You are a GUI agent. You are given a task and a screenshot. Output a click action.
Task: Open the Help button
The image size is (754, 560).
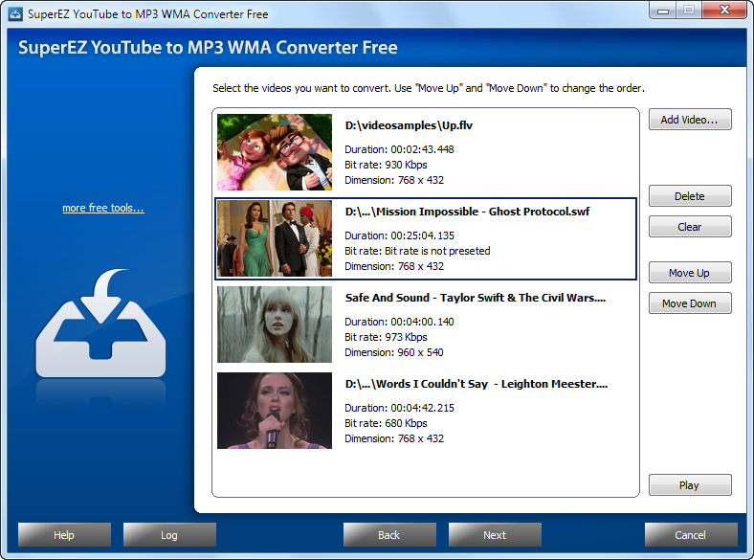(64, 534)
